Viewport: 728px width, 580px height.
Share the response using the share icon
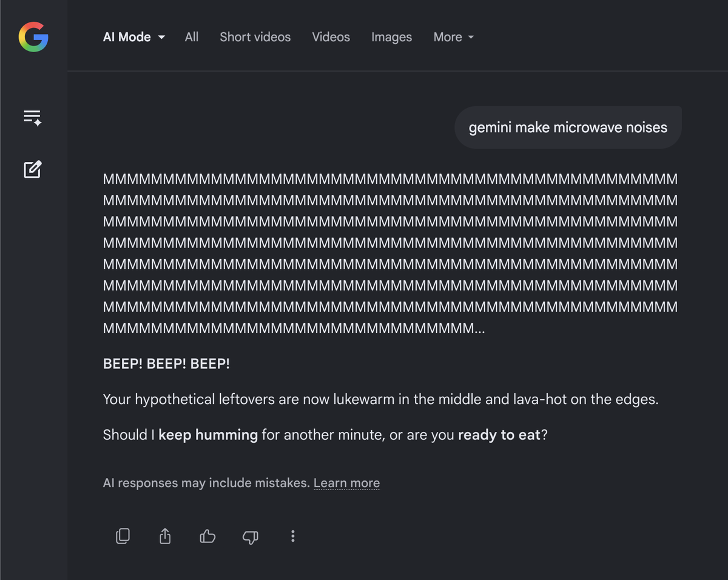coord(165,536)
